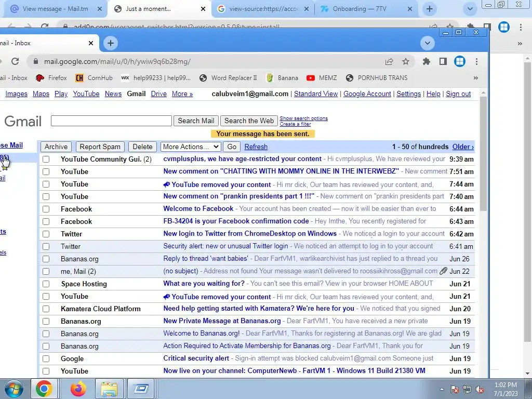Launch Firefox from the taskbar

[78, 389]
